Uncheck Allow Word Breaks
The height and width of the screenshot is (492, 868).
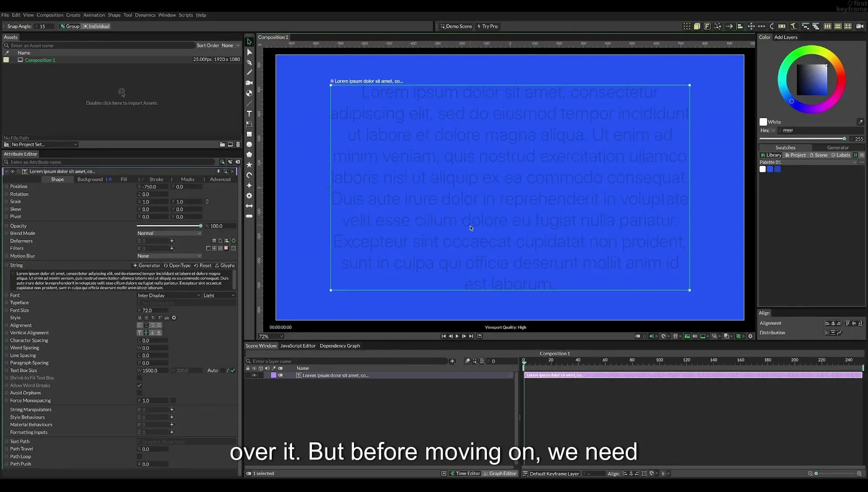point(139,386)
